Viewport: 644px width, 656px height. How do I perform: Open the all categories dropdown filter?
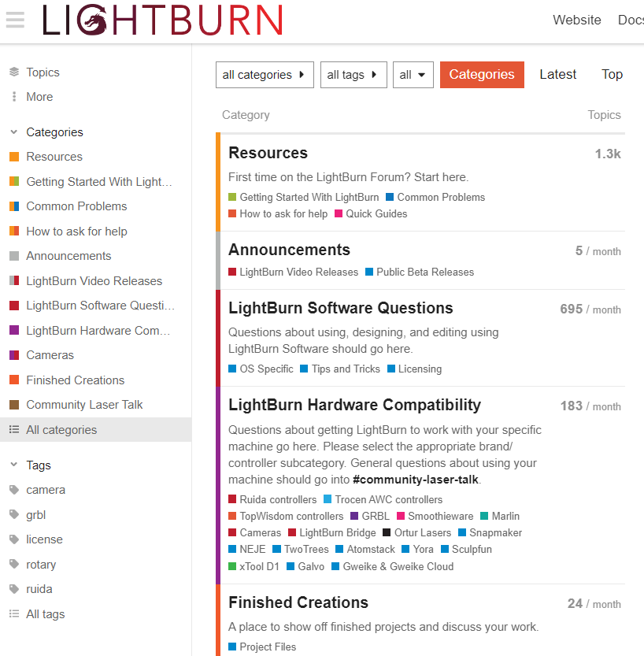[x=265, y=75]
